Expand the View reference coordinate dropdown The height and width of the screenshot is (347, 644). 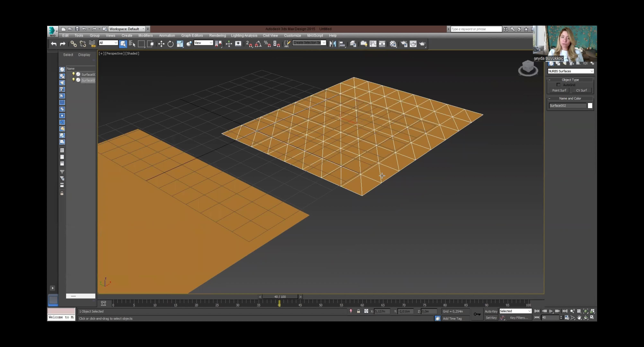click(x=203, y=43)
